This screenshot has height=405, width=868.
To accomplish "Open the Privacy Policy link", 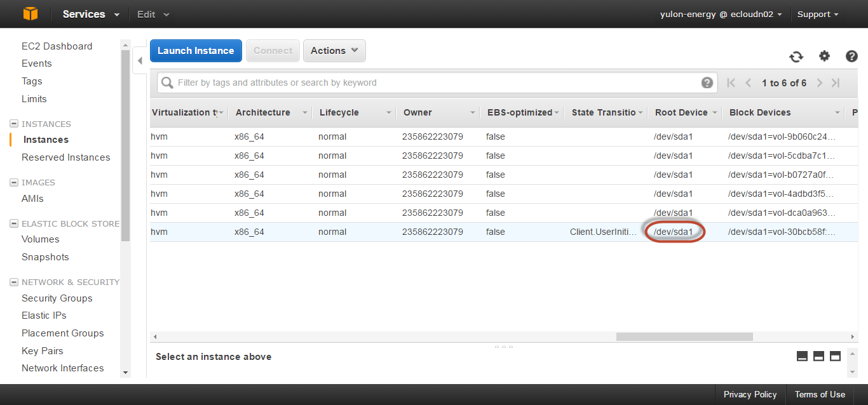I will tap(750, 394).
